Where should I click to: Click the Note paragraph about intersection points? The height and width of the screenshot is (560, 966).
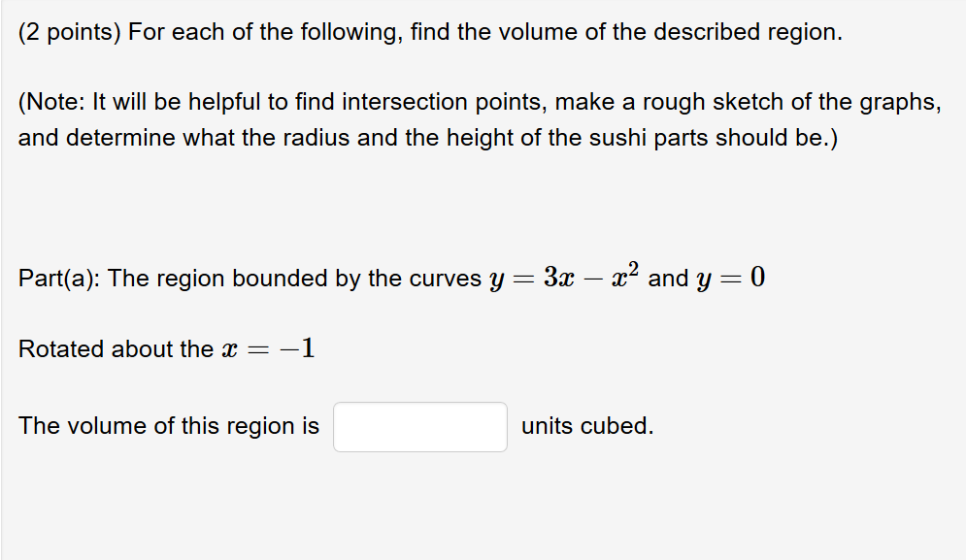coord(476,118)
